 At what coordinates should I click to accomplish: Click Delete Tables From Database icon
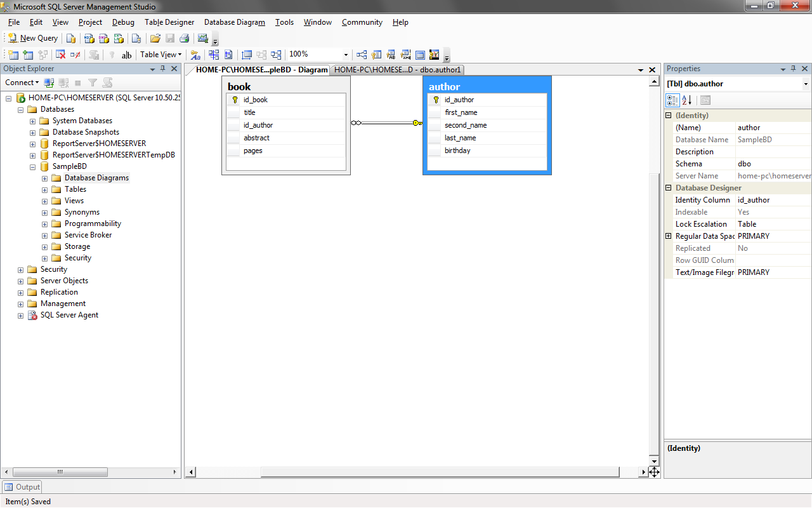point(61,55)
